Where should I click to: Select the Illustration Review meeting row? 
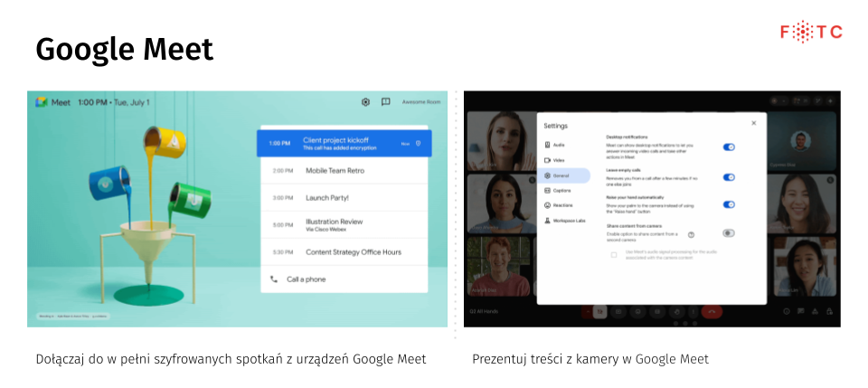(x=344, y=224)
